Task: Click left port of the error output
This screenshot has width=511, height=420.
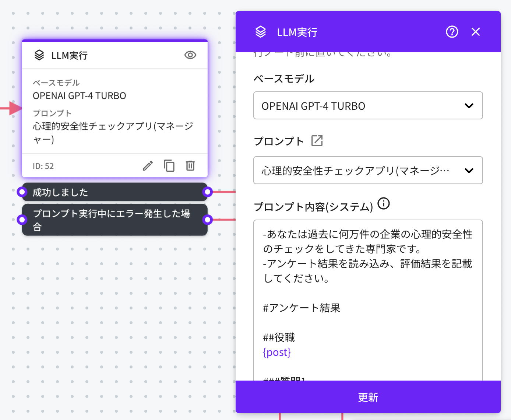Action: coord(22,220)
